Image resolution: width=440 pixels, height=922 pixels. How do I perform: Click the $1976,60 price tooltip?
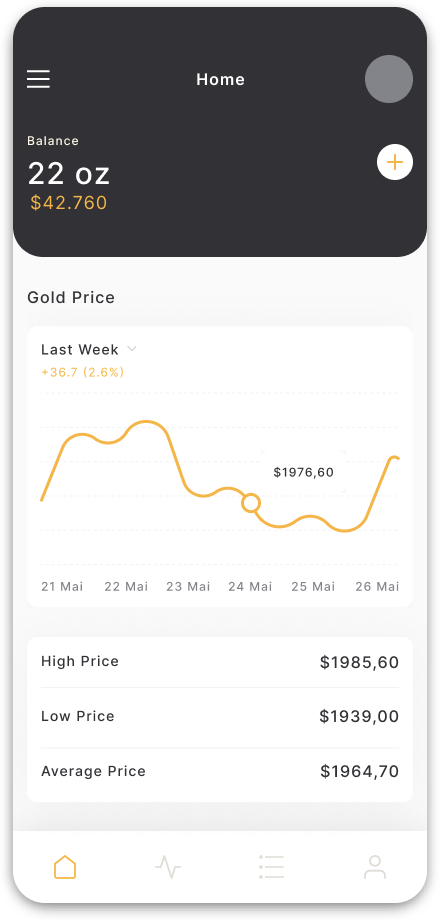pos(304,472)
